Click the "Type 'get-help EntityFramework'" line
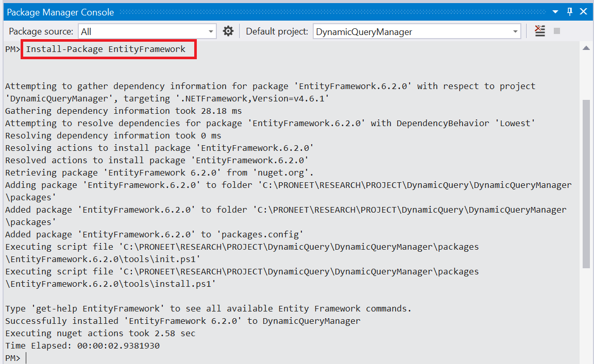The height and width of the screenshot is (364, 594). click(x=208, y=309)
